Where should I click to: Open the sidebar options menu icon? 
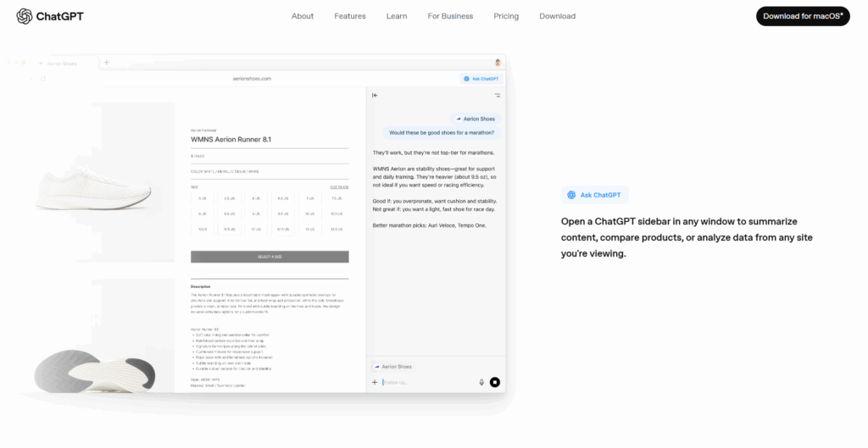coord(497,95)
